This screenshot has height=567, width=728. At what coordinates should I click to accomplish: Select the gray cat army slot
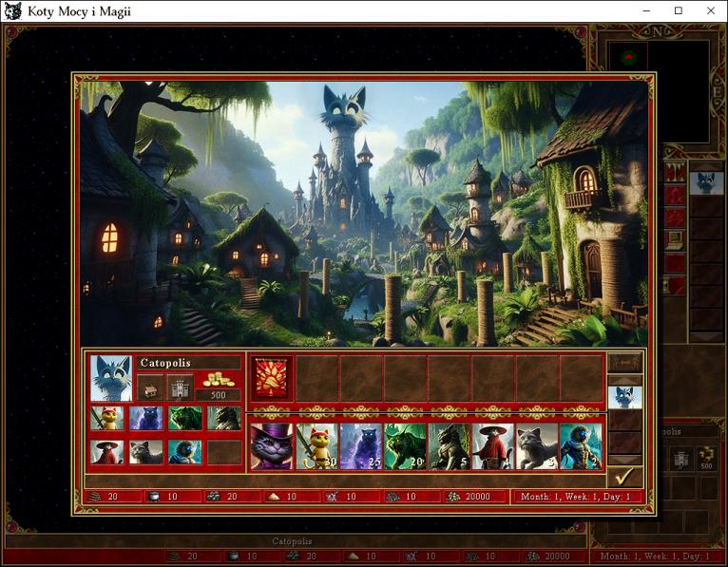(x=537, y=446)
